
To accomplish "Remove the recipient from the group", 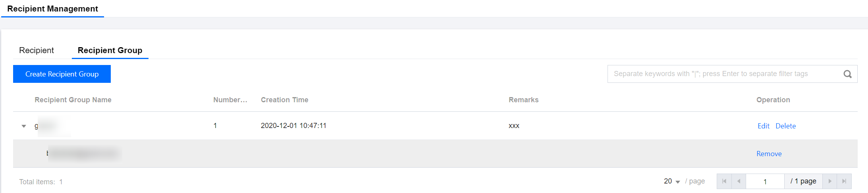I will coord(769,154).
